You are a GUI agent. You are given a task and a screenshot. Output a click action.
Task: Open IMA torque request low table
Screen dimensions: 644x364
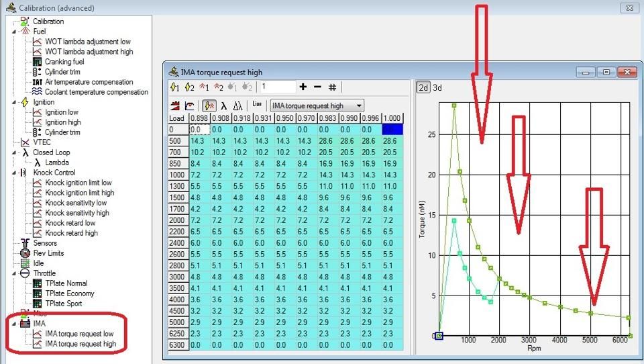click(79, 334)
